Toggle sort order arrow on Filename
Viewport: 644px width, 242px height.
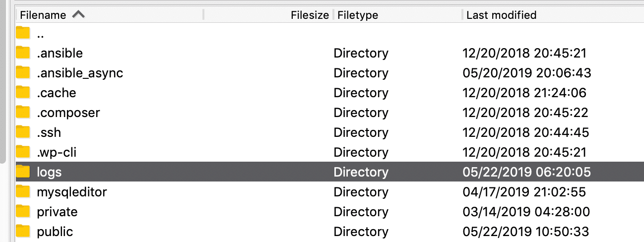tap(78, 15)
